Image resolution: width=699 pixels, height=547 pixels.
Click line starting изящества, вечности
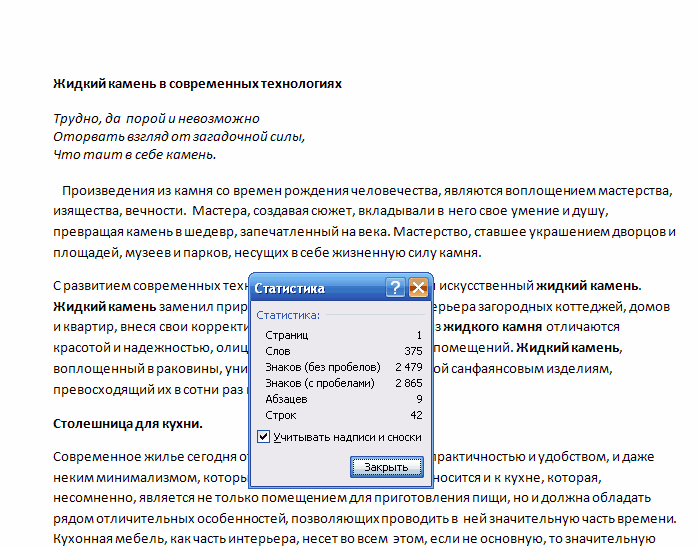coord(331,210)
